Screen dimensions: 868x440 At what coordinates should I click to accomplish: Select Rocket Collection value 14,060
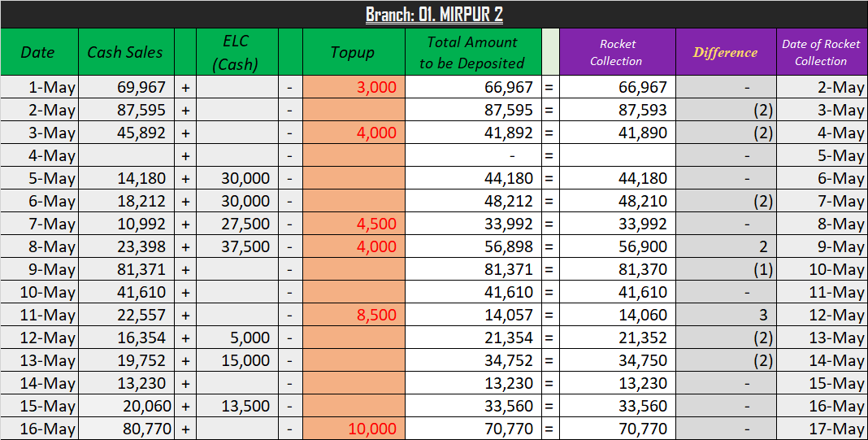(x=617, y=315)
